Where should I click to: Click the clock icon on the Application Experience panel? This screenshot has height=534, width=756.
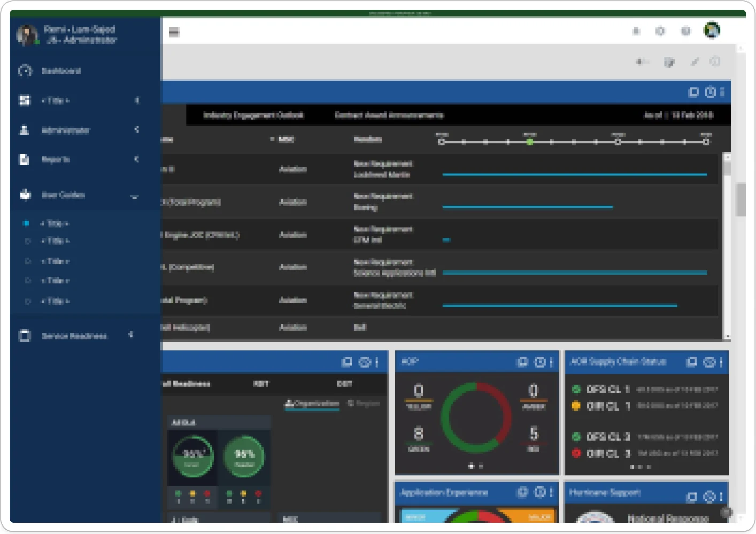[540, 492]
